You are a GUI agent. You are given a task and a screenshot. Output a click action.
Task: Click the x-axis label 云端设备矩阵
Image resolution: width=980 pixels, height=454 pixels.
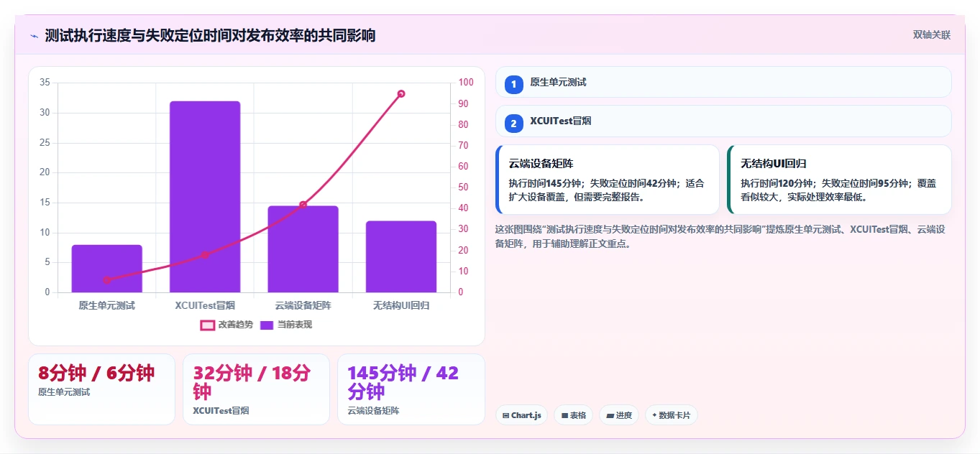[303, 305]
